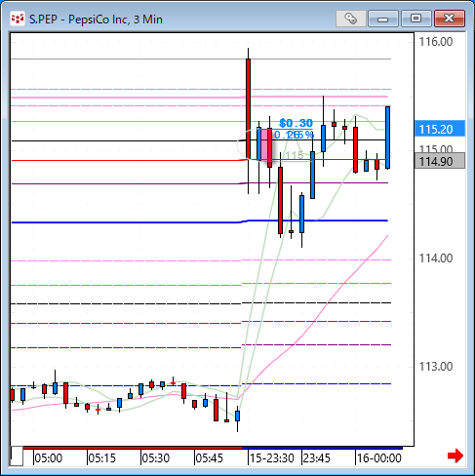This screenshot has height=476, width=475.
Task: Click the 15-23:30 time axis label
Action: pos(272,458)
